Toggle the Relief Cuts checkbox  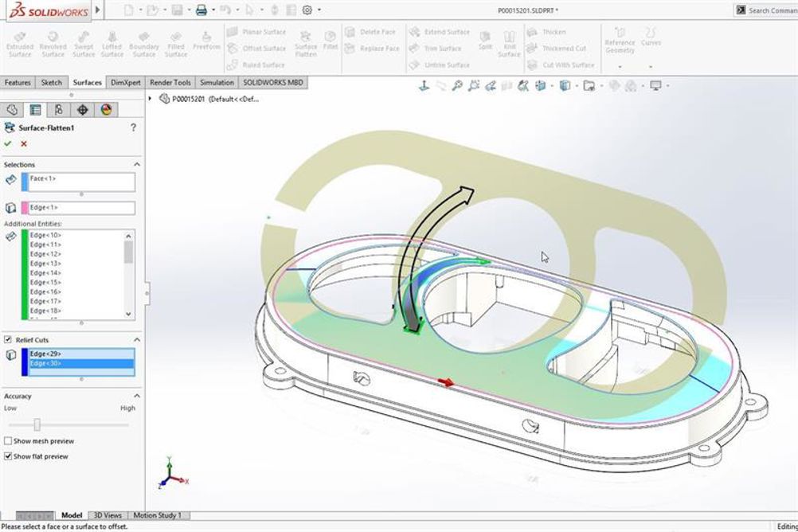pyautogui.click(x=8, y=339)
